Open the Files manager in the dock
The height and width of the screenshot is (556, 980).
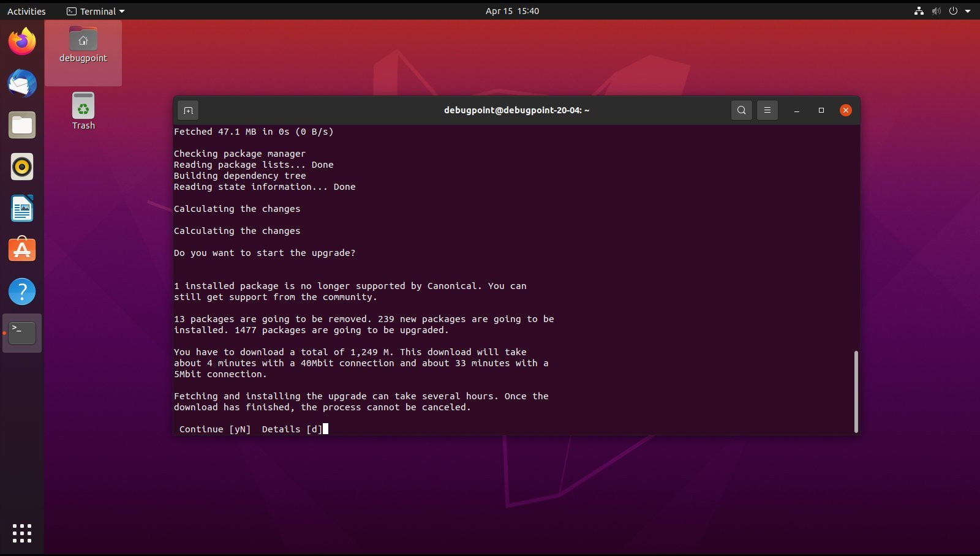pyautogui.click(x=22, y=125)
